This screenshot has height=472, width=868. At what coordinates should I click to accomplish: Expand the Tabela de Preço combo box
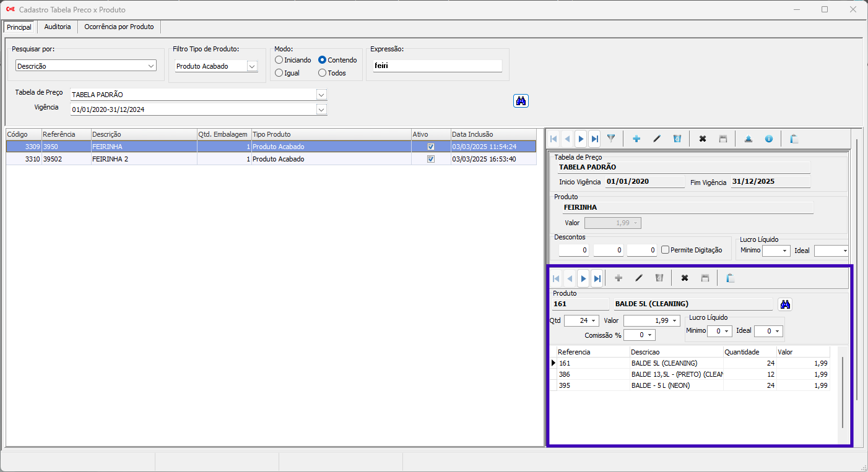tap(321, 95)
